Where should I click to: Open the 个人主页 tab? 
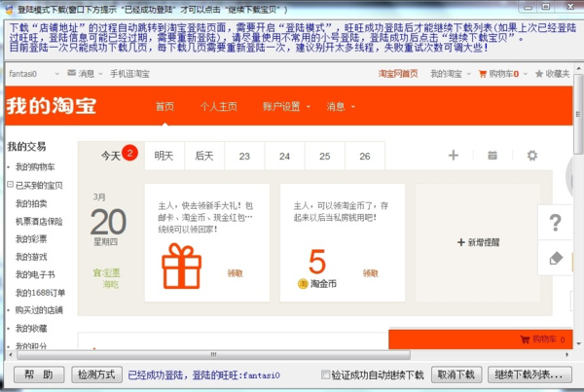(219, 106)
